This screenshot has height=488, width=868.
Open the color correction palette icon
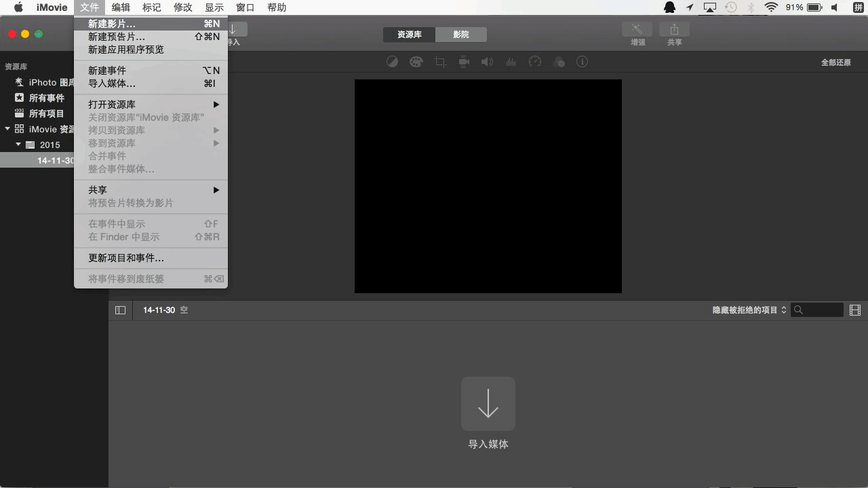(416, 61)
